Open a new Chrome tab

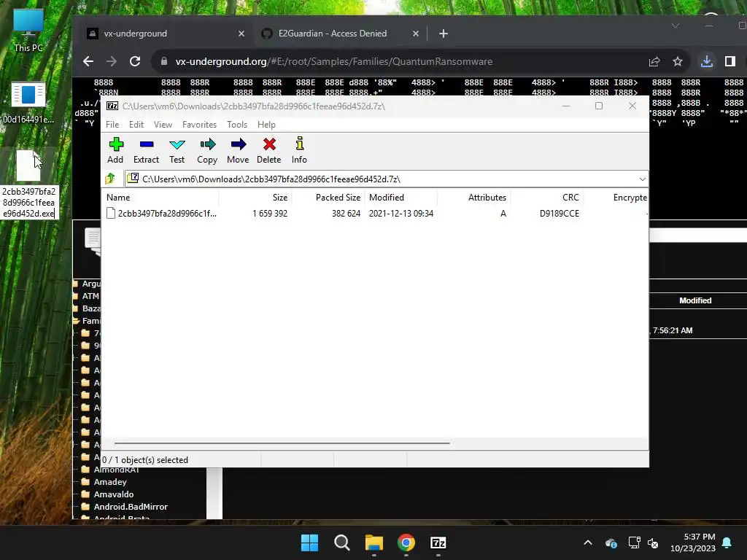[x=443, y=34]
